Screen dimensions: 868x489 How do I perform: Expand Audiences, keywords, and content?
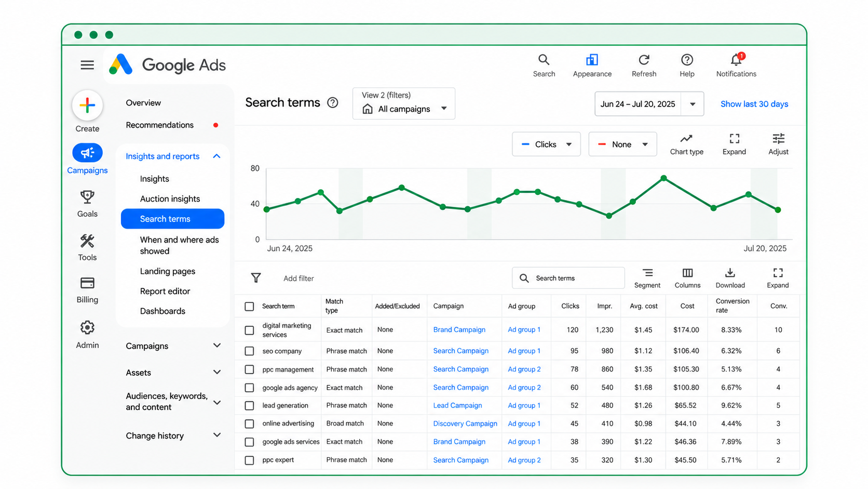point(217,402)
